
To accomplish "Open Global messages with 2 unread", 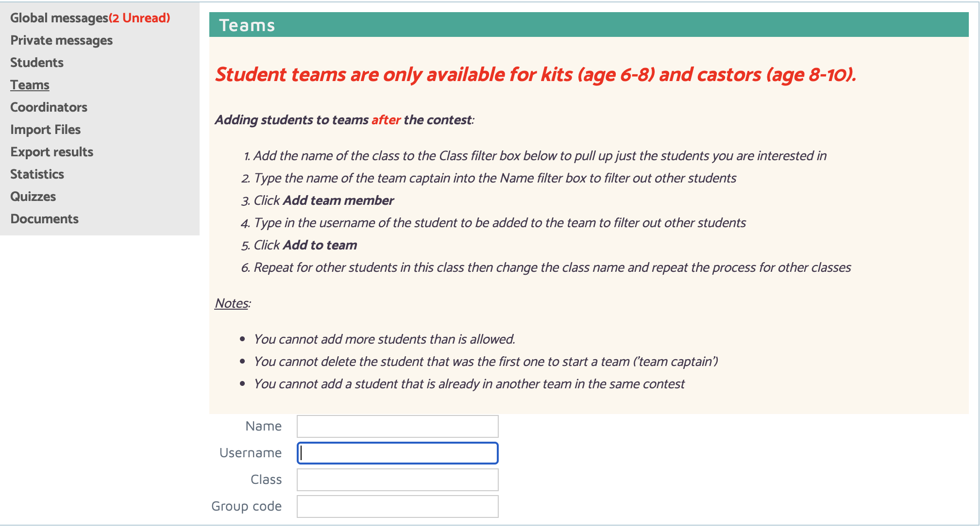I will coord(90,18).
